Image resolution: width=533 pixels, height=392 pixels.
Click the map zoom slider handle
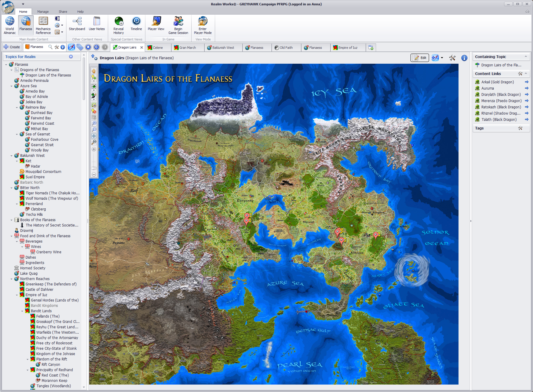pyautogui.click(x=94, y=168)
